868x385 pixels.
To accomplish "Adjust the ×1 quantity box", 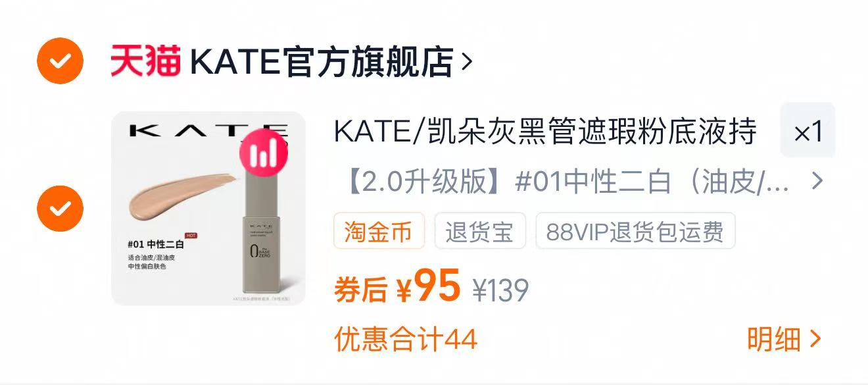I will point(808,130).
